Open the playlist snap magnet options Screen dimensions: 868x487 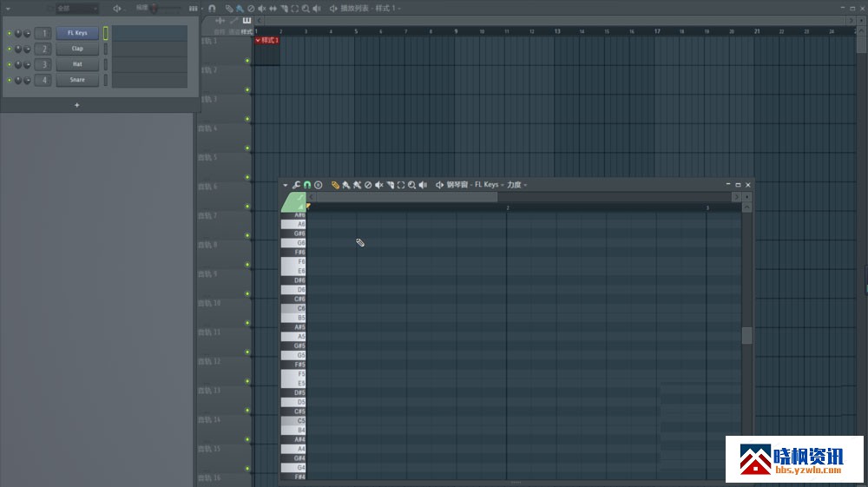pyautogui.click(x=212, y=9)
